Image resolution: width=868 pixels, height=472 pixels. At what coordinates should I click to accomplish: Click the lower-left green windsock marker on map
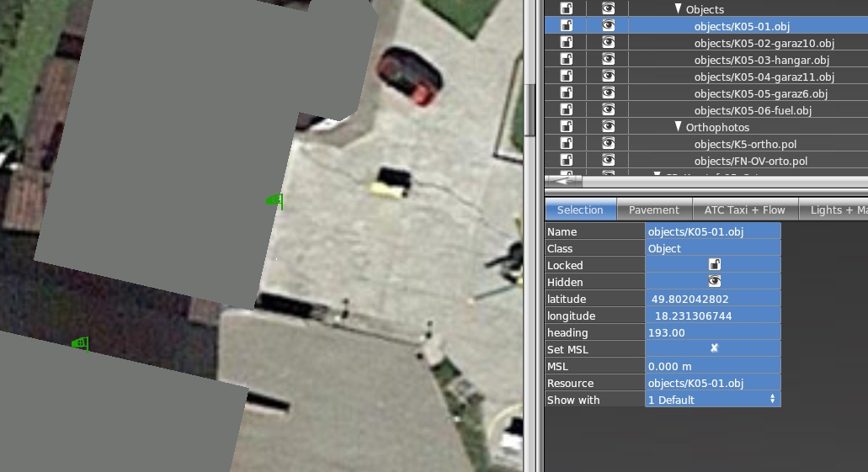pos(80,343)
